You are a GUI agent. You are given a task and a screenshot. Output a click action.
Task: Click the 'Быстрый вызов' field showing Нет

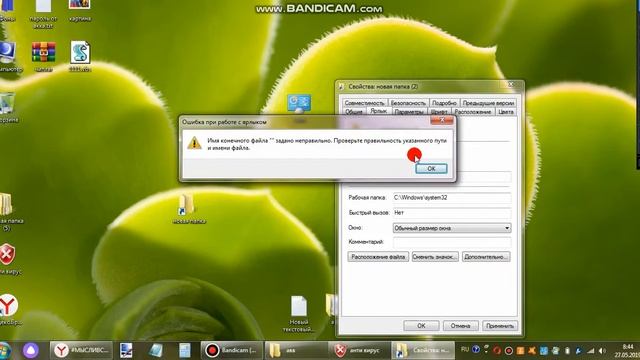[452, 213]
